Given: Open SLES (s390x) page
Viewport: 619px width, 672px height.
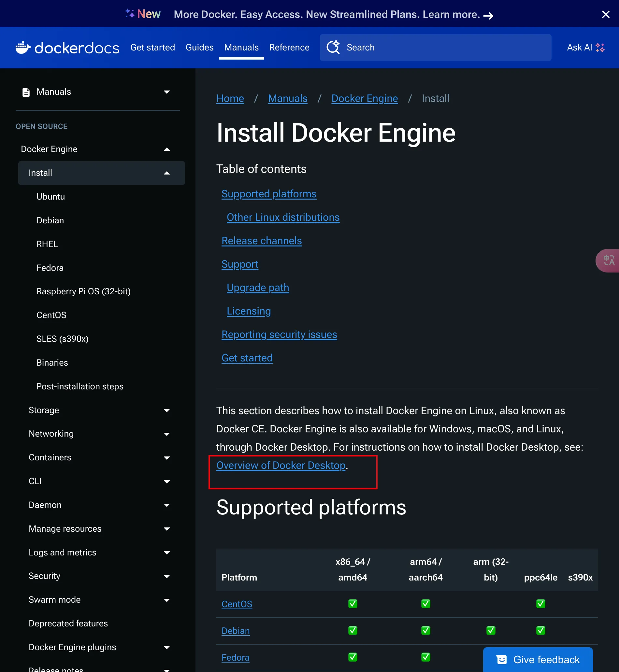Looking at the screenshot, I should click(62, 339).
